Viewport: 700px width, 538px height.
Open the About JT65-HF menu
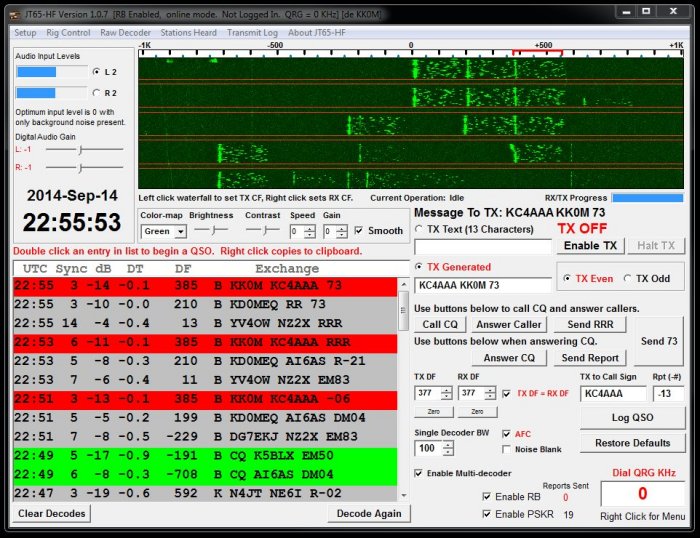[317, 33]
